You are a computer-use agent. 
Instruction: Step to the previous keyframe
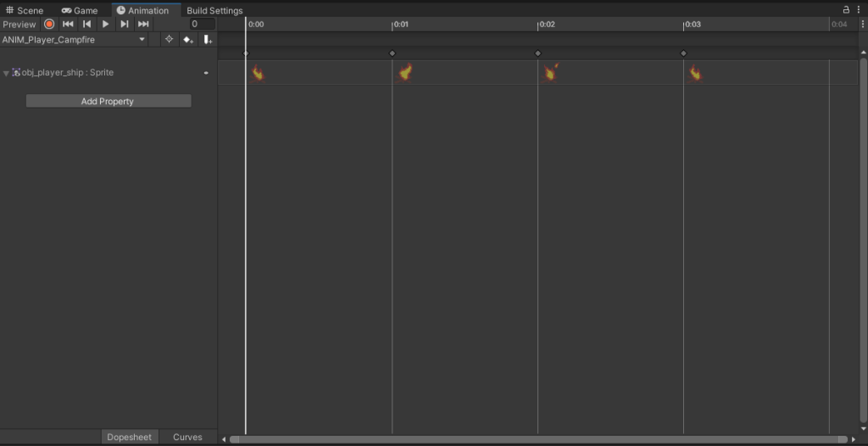86,25
